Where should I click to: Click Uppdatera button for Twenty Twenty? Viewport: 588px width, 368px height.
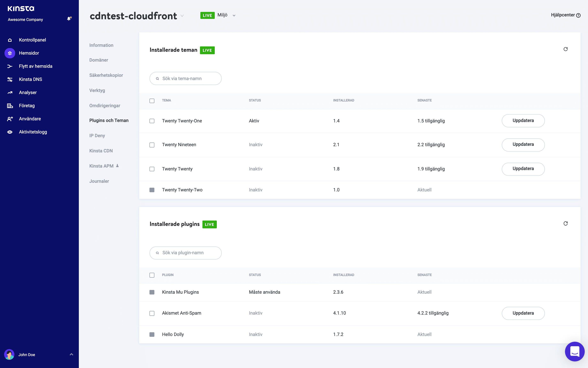523,169
